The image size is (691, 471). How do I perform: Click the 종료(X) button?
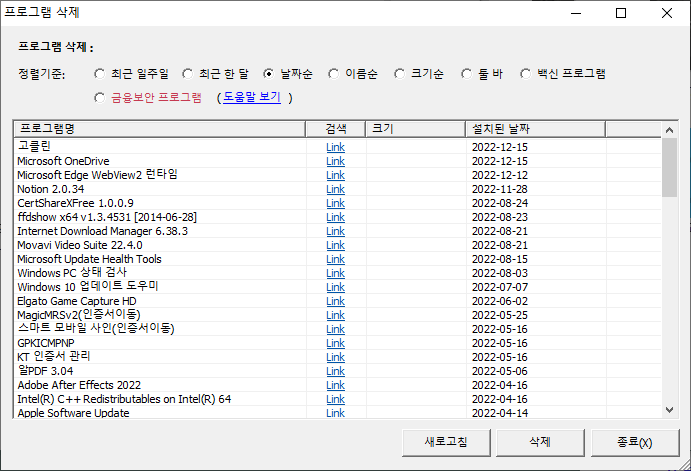pos(635,442)
